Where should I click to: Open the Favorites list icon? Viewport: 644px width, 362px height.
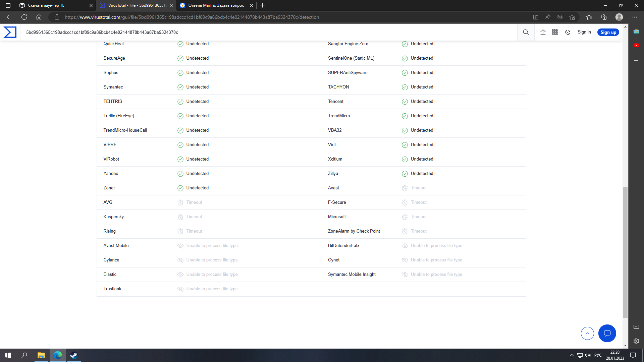click(589, 17)
